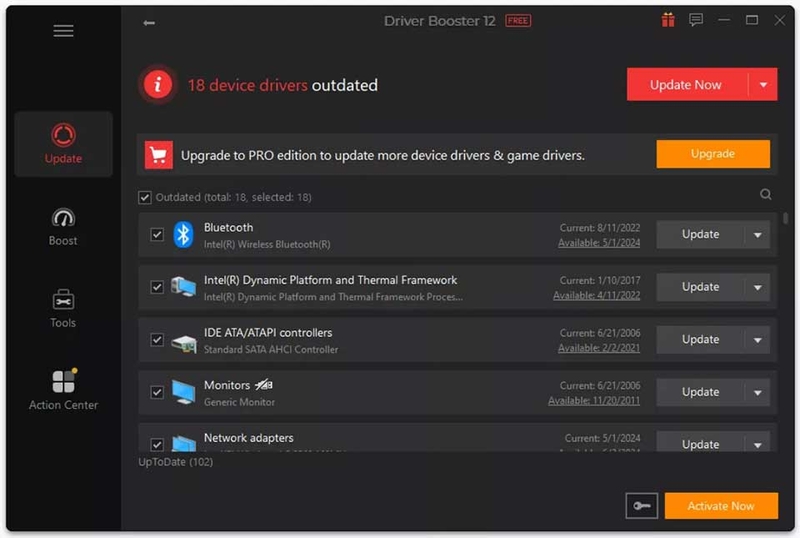Click the Current: 5/1/2024 date
The height and width of the screenshot is (538, 800).
tap(602, 438)
